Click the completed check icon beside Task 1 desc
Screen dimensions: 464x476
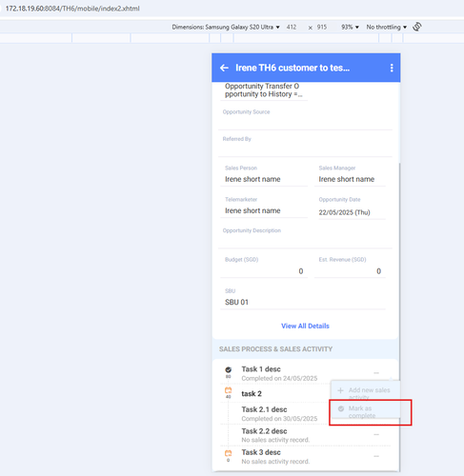tap(228, 369)
